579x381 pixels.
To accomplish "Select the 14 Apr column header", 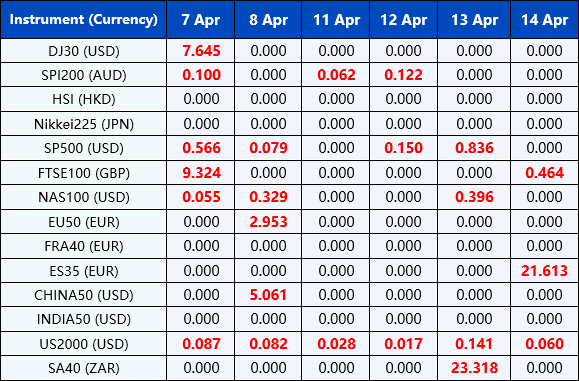I will (x=545, y=20).
